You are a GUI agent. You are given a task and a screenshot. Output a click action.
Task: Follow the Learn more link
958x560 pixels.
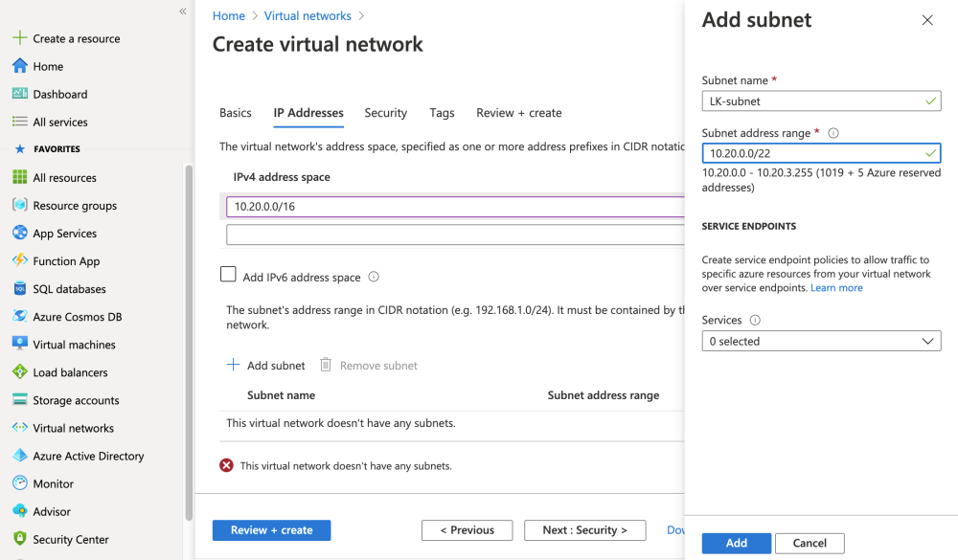[x=836, y=287]
